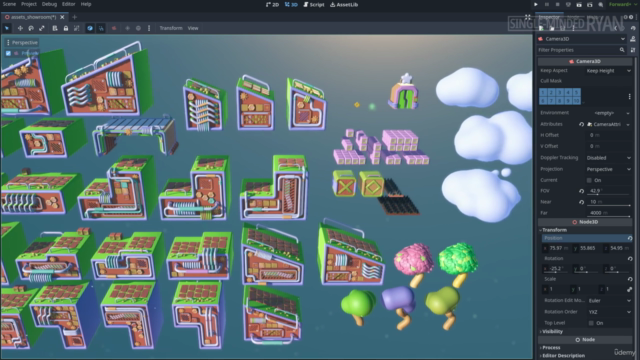The width and height of the screenshot is (640, 360).
Task: Open the Transform menu in viewport toolbar
Action: tap(171, 28)
